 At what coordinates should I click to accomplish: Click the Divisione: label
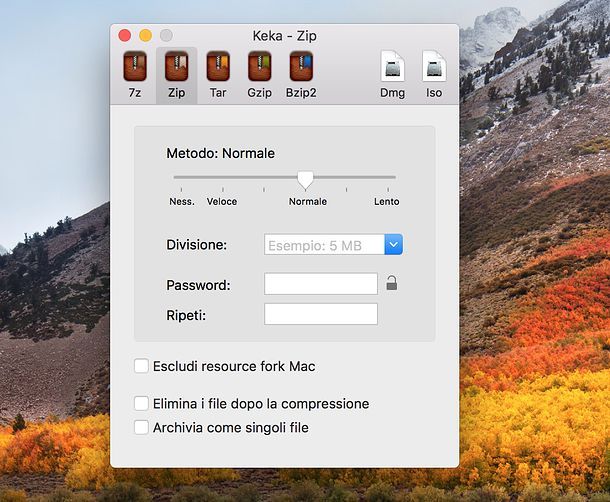[196, 245]
